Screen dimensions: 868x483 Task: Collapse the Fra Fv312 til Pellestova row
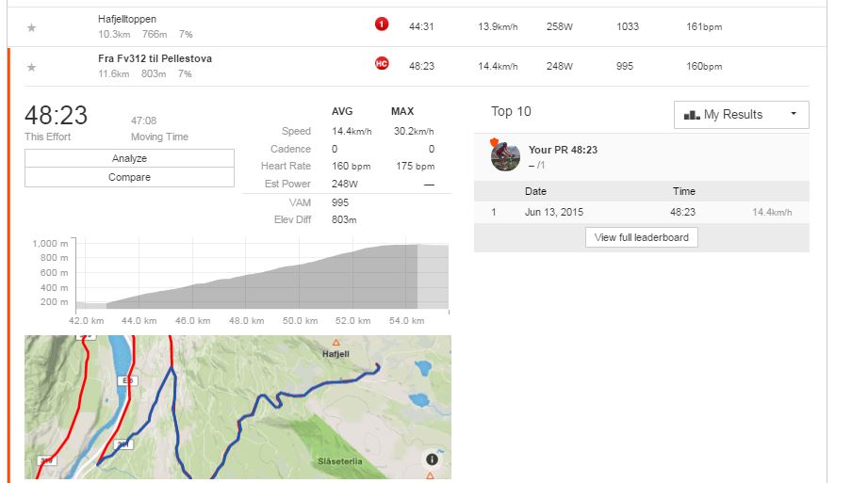coord(417,67)
